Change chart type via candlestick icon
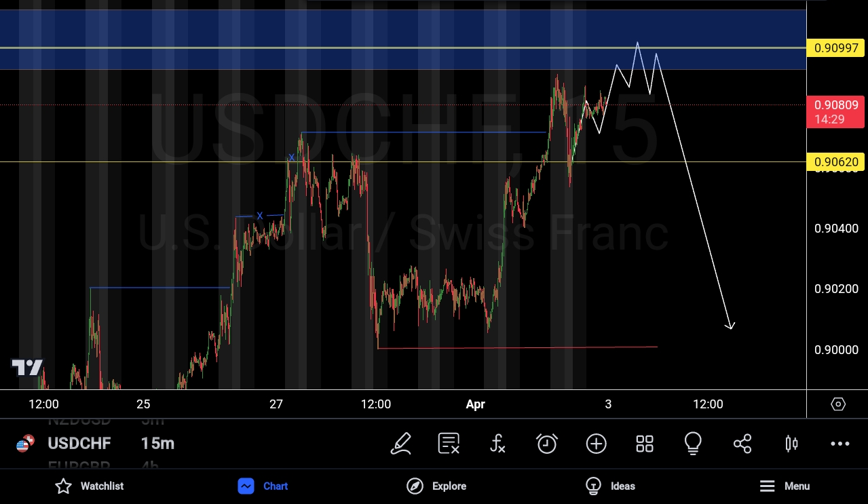 coord(791,444)
